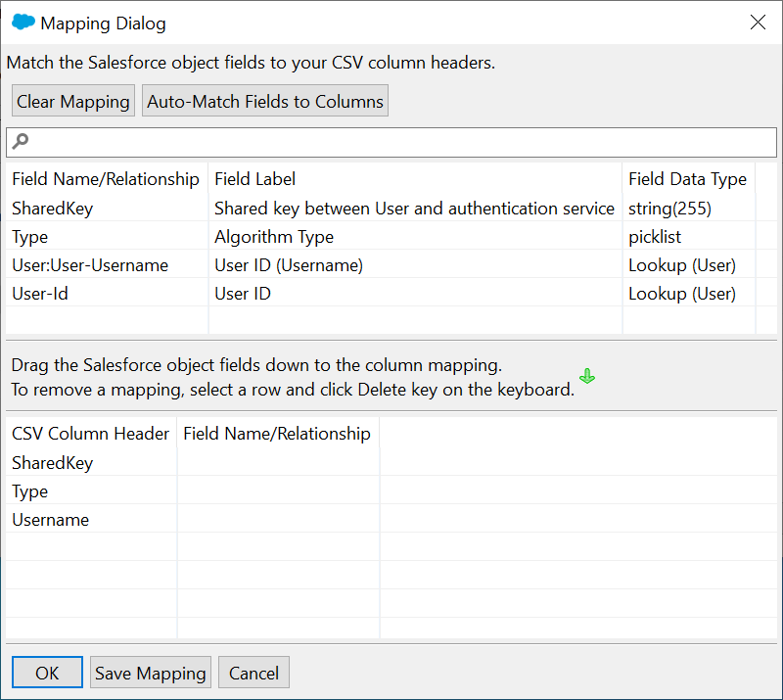Cancel the mapping dialog
Screen dimensions: 783x700
point(253,673)
